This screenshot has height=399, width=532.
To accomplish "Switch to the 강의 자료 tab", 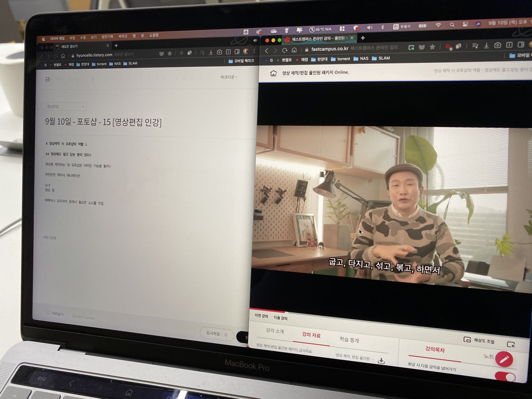I will pyautogui.click(x=311, y=335).
